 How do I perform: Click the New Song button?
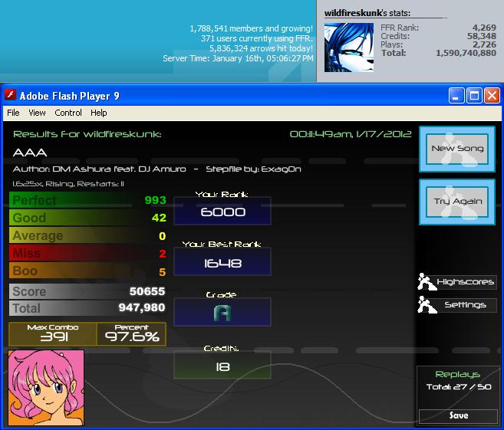click(457, 149)
